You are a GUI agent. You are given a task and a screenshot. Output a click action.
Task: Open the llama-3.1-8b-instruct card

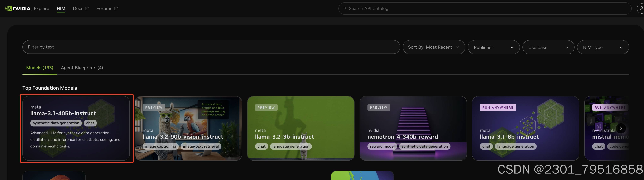[525, 128]
